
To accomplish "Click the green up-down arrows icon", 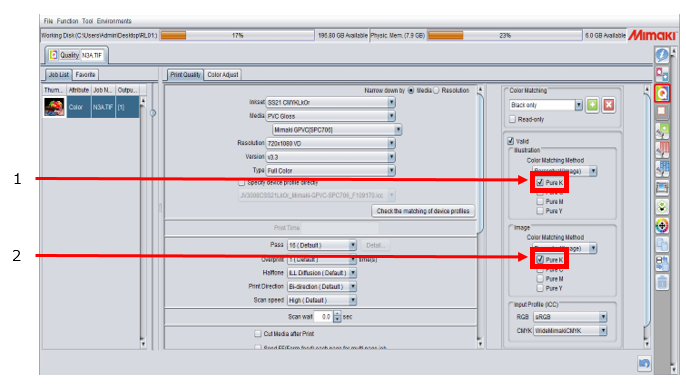I will (x=662, y=207).
